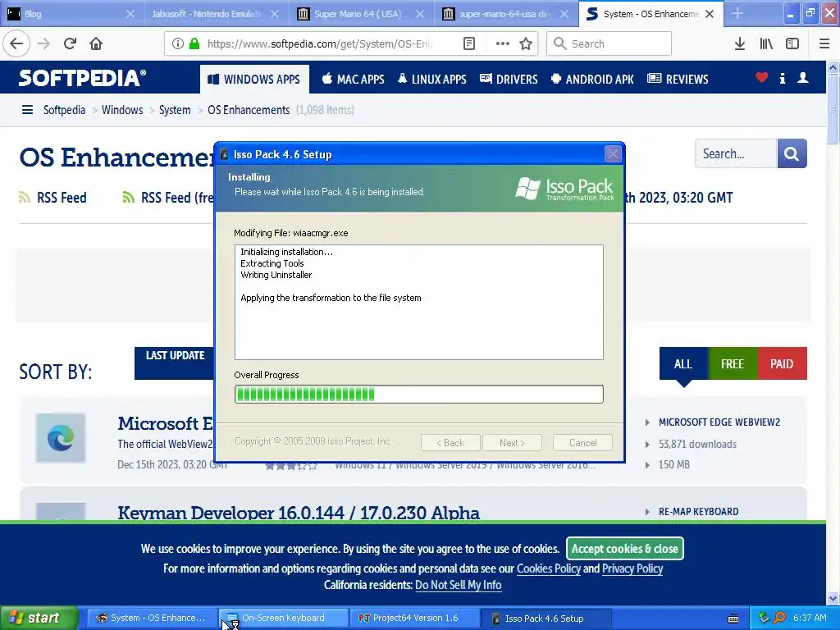
Task: Show site information icon in address bar
Action: tap(177, 43)
